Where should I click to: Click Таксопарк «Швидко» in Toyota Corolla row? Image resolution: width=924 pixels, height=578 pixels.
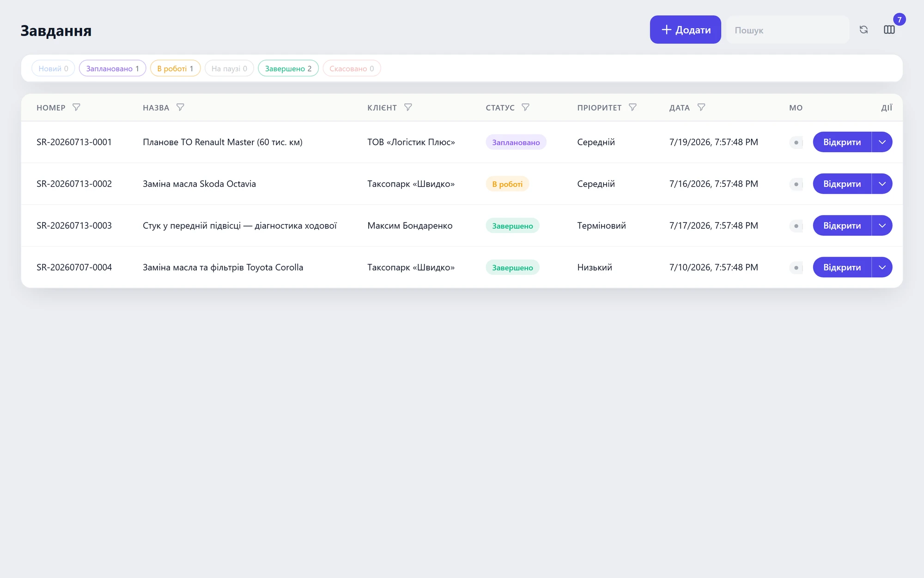(411, 267)
